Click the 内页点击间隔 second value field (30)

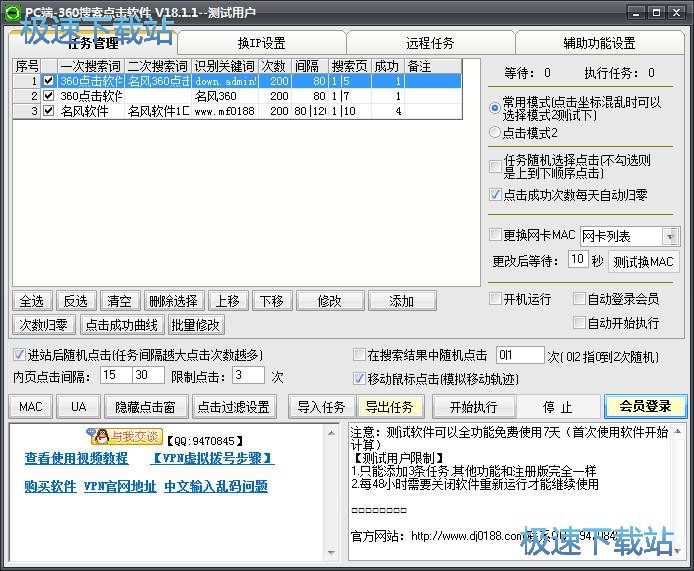(x=149, y=375)
